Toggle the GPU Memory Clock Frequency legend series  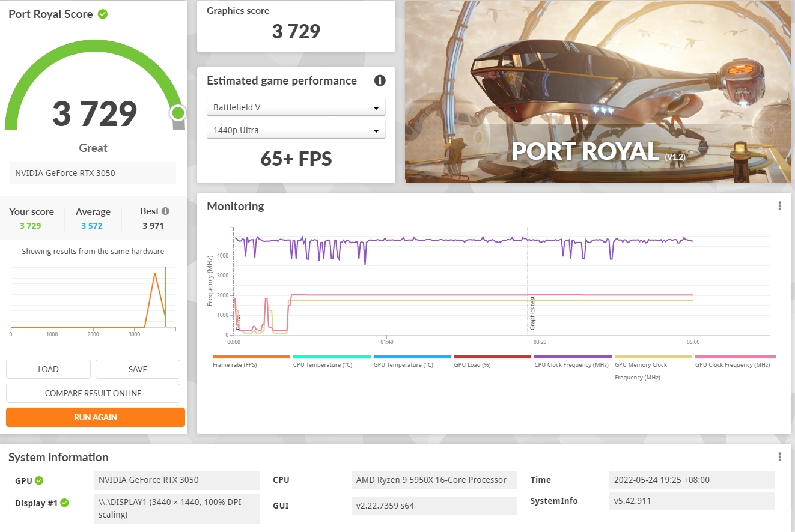tap(653, 367)
